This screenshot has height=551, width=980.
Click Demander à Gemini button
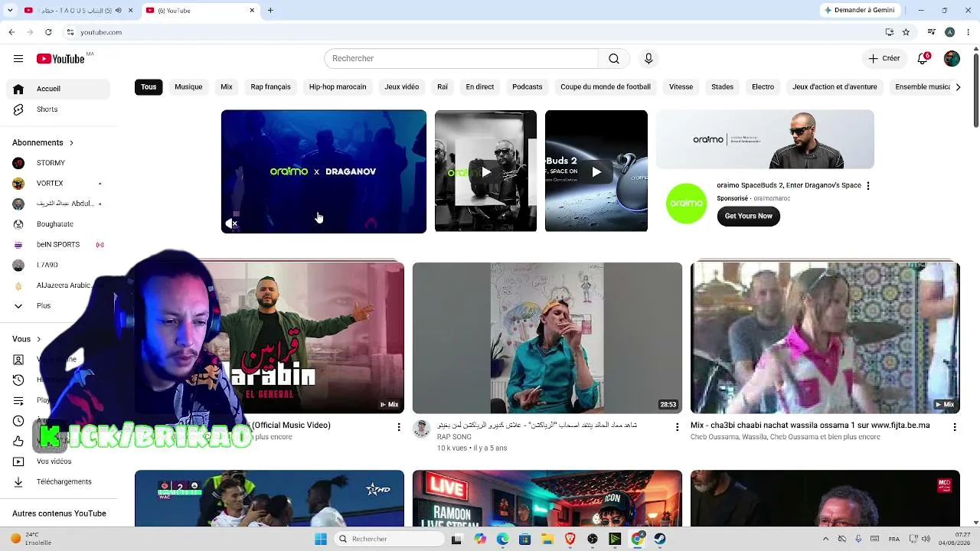pos(860,11)
